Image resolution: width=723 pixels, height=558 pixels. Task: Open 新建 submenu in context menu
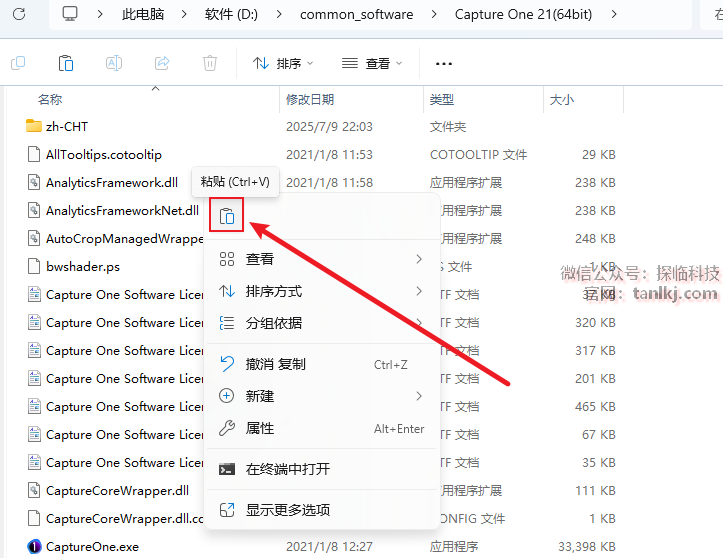(321, 396)
